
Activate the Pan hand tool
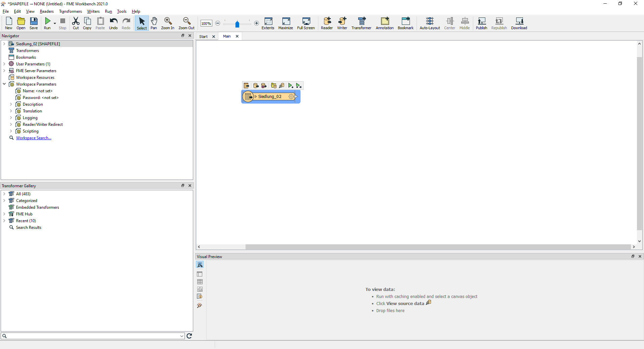pos(154,23)
